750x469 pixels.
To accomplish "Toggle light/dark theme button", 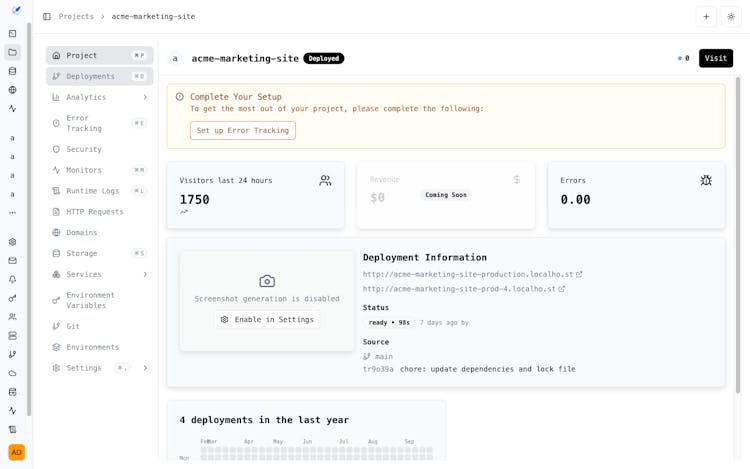I will pos(731,17).
